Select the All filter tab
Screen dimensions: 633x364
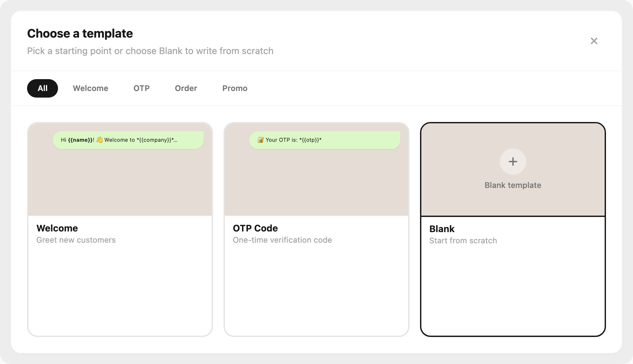coord(43,88)
